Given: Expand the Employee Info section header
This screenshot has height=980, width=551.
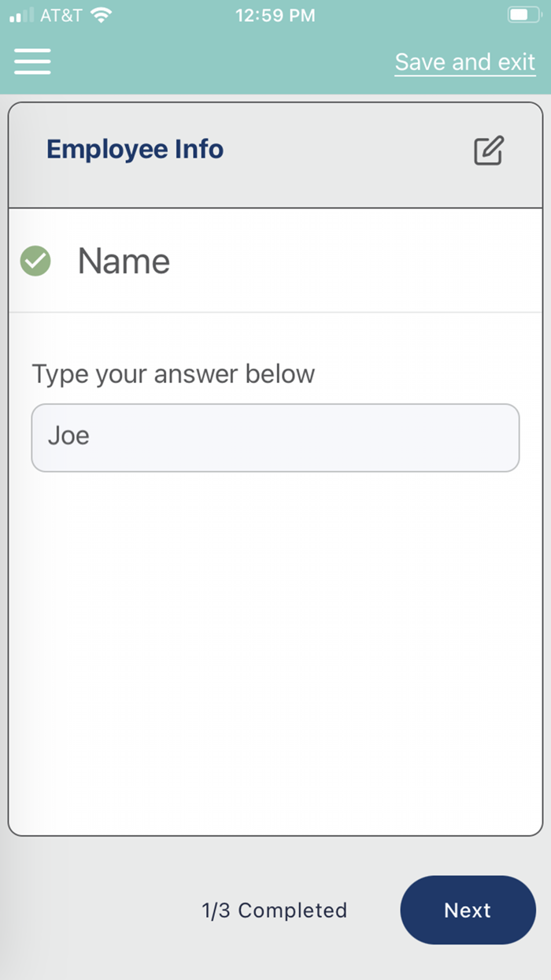Looking at the screenshot, I should [x=135, y=148].
